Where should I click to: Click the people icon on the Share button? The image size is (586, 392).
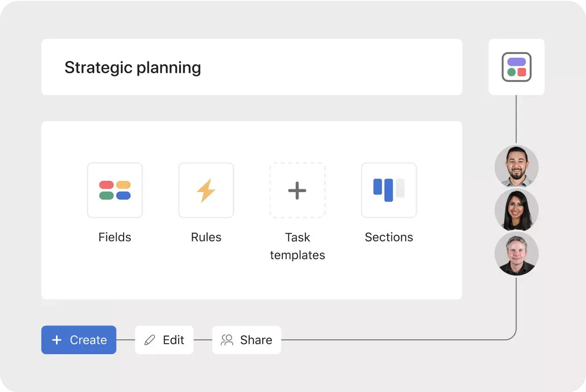(227, 340)
